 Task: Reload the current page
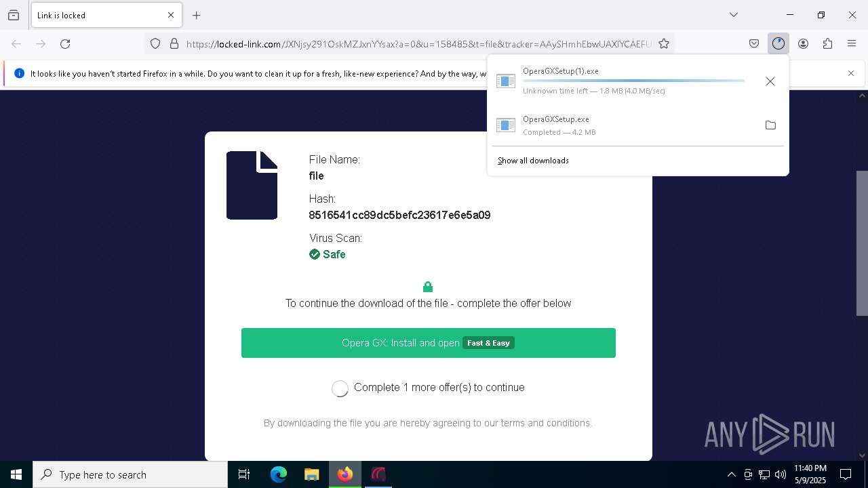coord(65,44)
